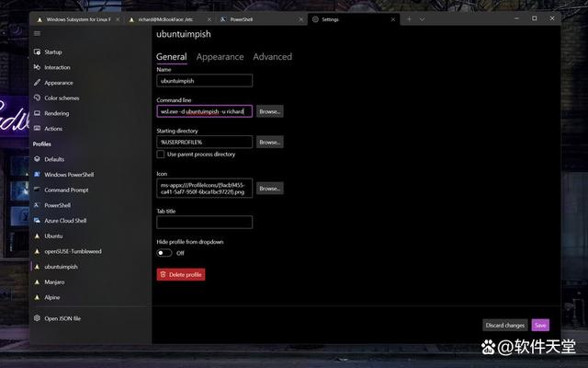Click the Defaults layers icon

pos(37,159)
